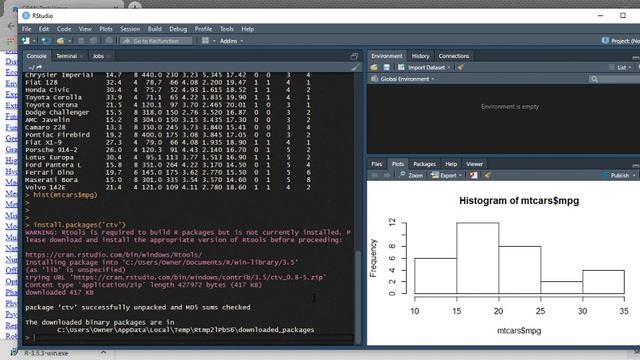Switch to the Help pane tab
Screen dimensions: 640x360
coord(451,164)
